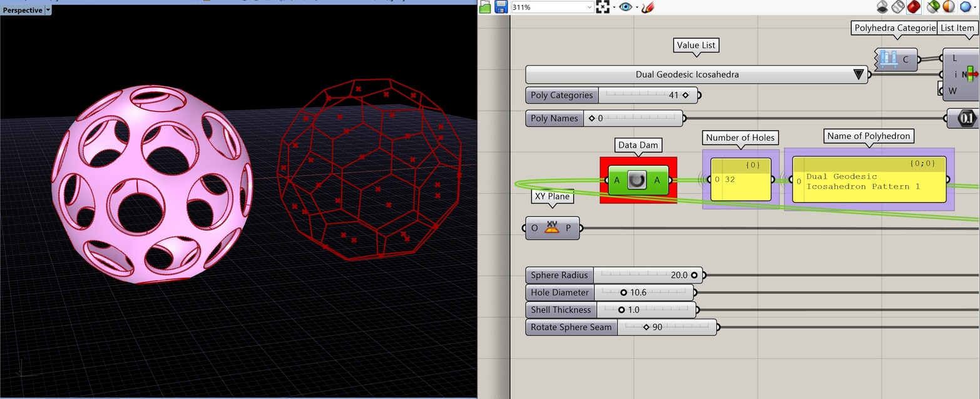
Task: Open preview mesh quality options
Action: coord(966,7)
